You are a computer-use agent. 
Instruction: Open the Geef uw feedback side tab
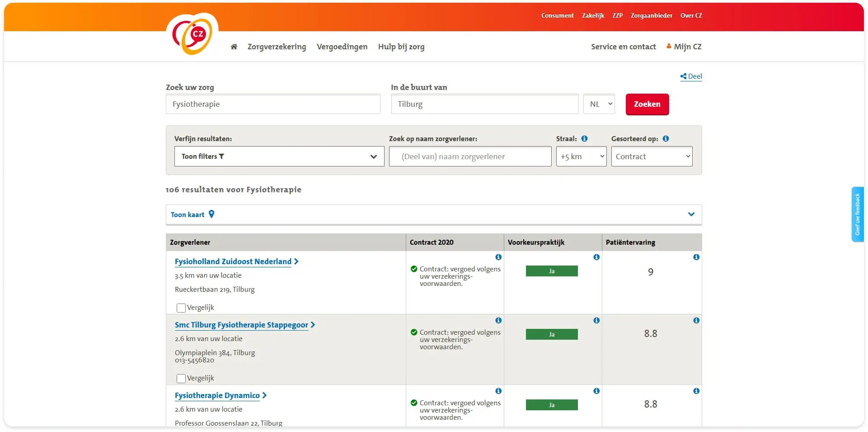pos(858,214)
